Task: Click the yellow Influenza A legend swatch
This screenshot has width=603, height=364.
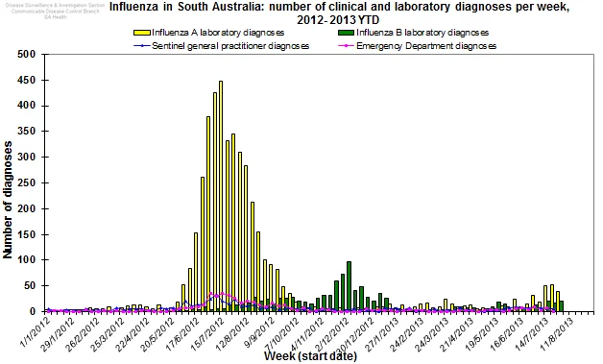Action: click(142, 33)
